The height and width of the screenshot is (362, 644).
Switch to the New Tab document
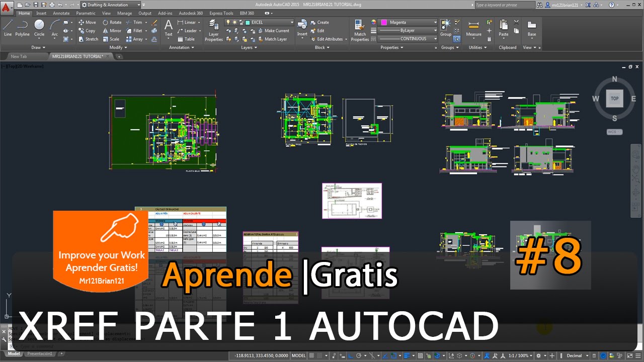(x=19, y=56)
